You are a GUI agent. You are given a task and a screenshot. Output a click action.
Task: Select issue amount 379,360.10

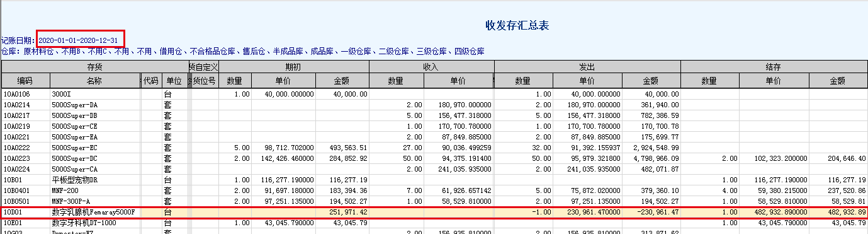660,190
